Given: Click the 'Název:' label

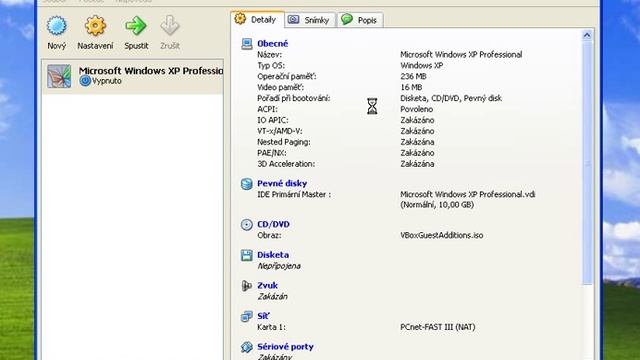Looking at the screenshot, I should coord(269,55).
